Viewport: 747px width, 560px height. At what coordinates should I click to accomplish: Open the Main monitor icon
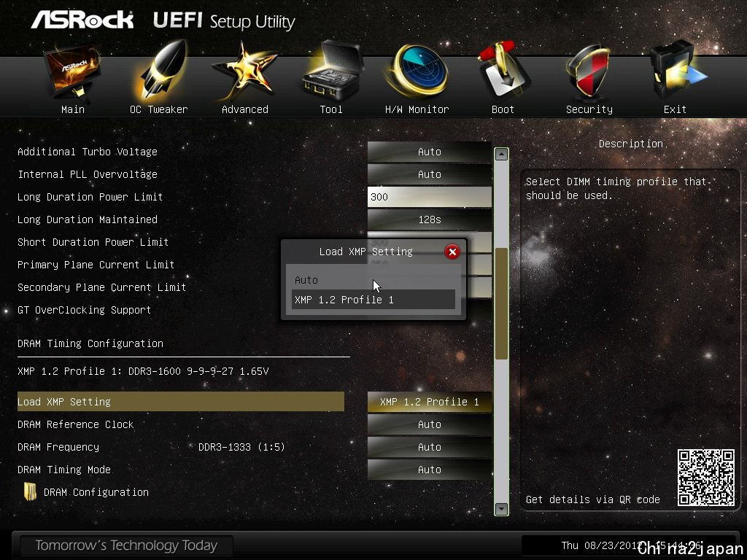click(72, 72)
